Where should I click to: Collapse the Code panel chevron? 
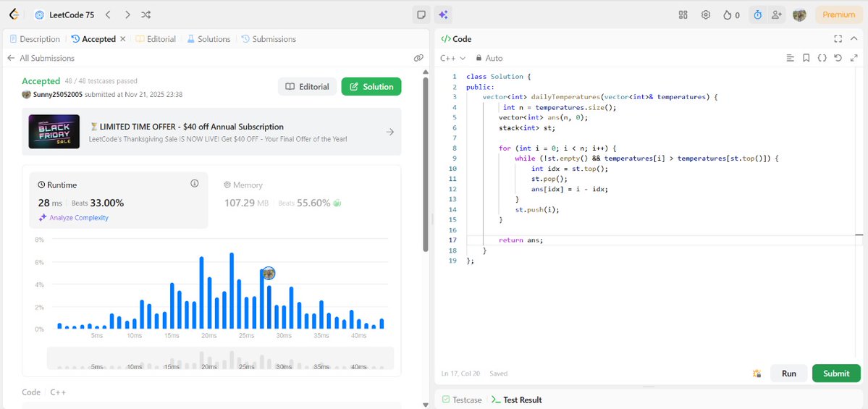click(x=854, y=39)
